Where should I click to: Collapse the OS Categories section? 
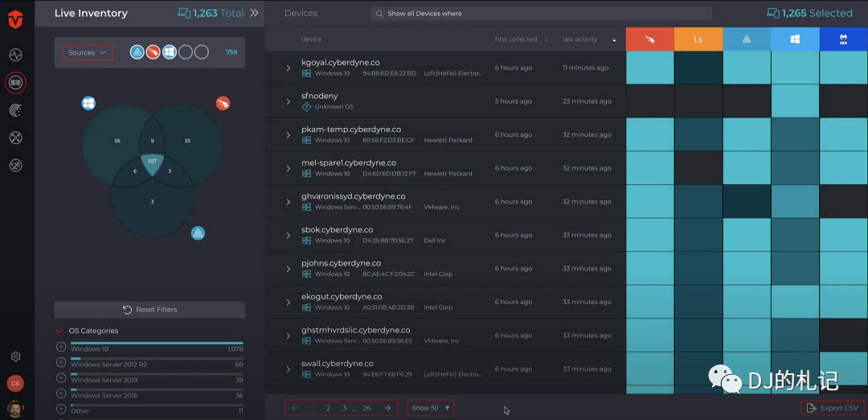(59, 331)
